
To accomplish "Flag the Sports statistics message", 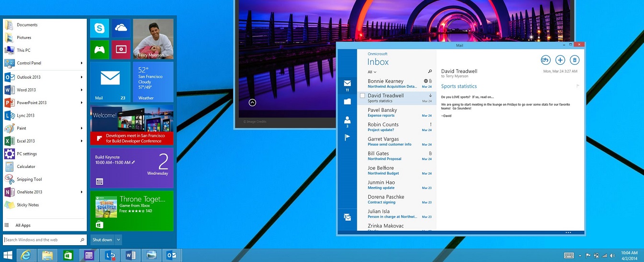I will pyautogui.click(x=577, y=86).
